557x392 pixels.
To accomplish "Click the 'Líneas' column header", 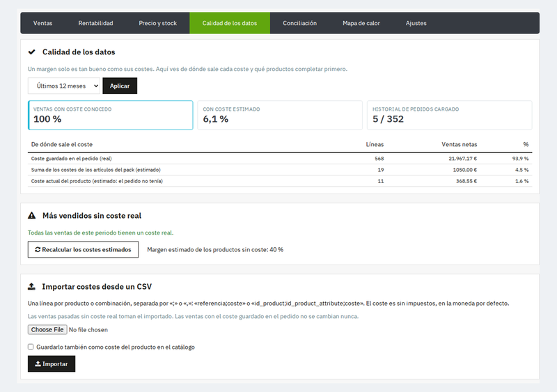I will (375, 144).
